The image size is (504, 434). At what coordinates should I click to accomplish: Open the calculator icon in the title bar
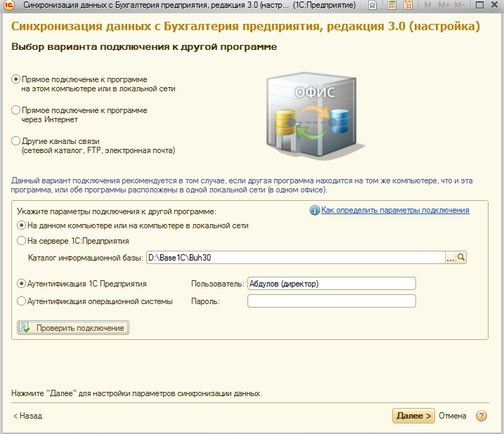[x=392, y=6]
